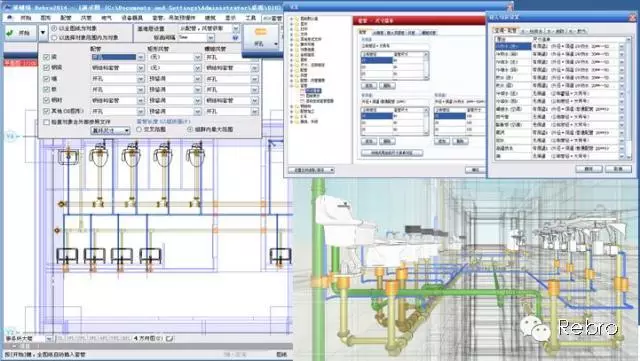Viewport: 640px width, 361px height.
Task: Expand the bottom folder in the settings tree
Action: [x=291, y=121]
